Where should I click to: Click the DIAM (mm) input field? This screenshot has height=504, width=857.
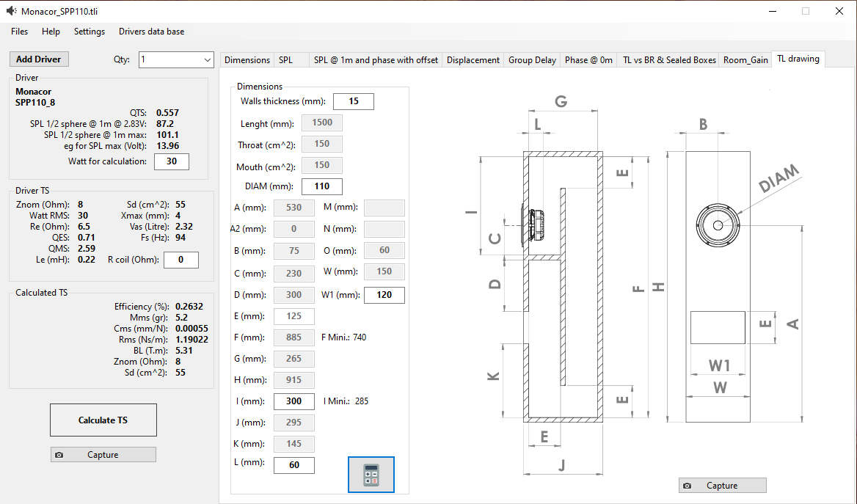(x=322, y=186)
